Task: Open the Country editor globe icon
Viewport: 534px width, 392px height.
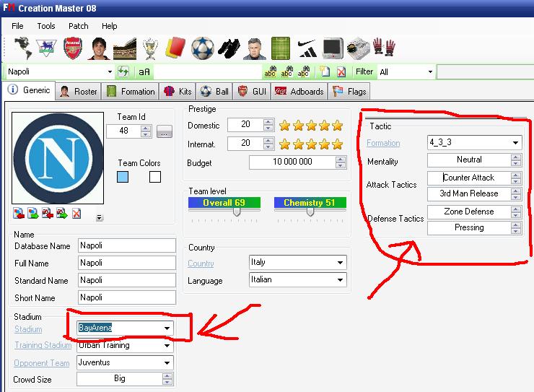Action: 24,48
